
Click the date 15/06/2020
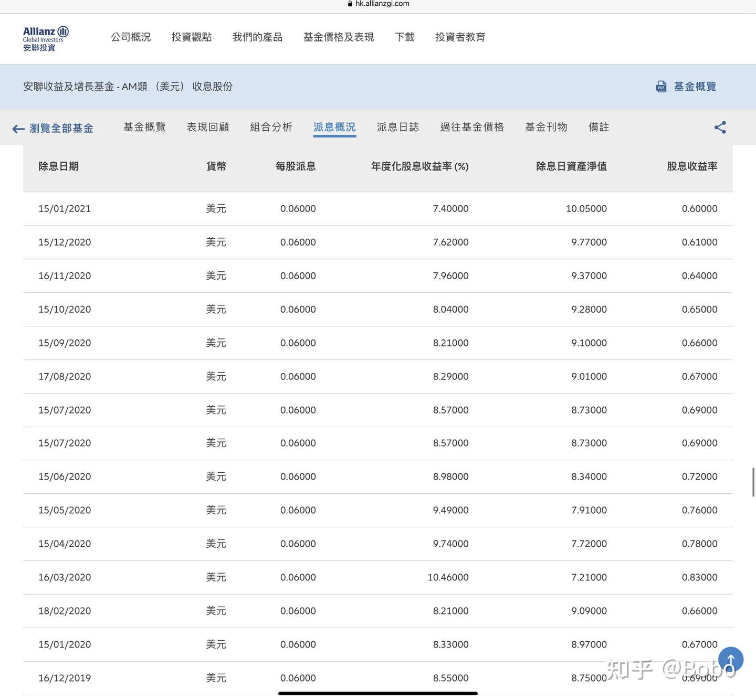coord(65,477)
